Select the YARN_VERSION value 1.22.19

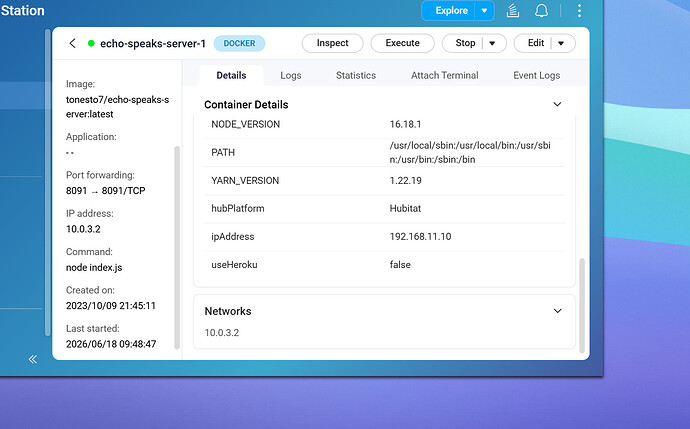pyautogui.click(x=405, y=180)
